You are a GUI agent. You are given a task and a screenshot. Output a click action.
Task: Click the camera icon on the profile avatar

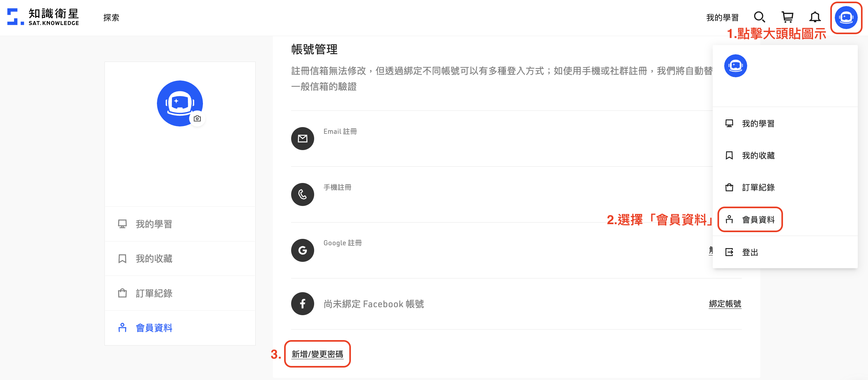point(198,118)
